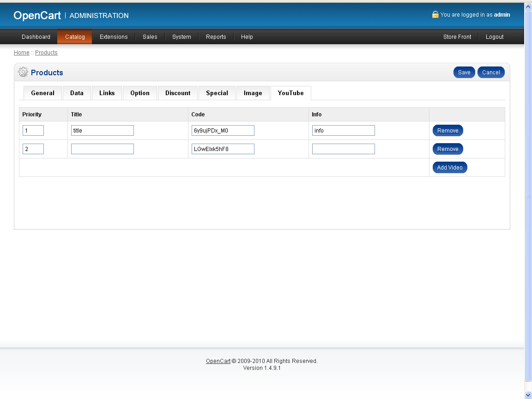Click the 'Products' page heading
The image size is (532, 399).
47,73
